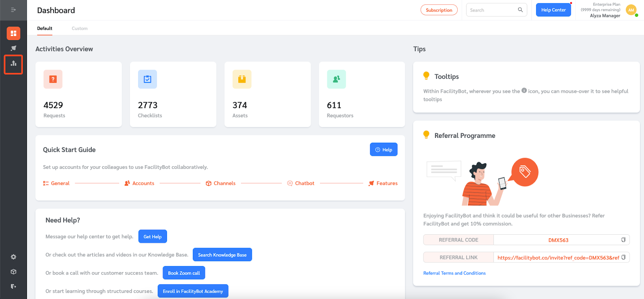Expand the sidebar menu toggle
The width and height of the screenshot is (644, 299).
pos(13,10)
